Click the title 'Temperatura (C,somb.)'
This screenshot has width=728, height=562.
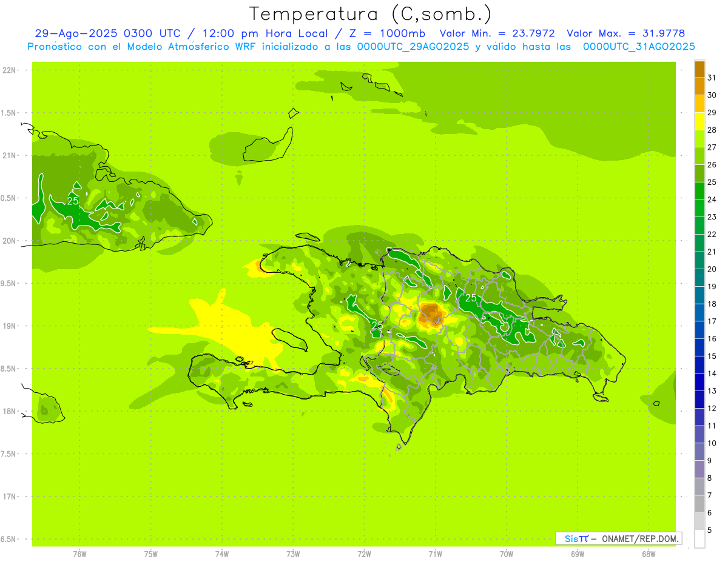coord(370,14)
